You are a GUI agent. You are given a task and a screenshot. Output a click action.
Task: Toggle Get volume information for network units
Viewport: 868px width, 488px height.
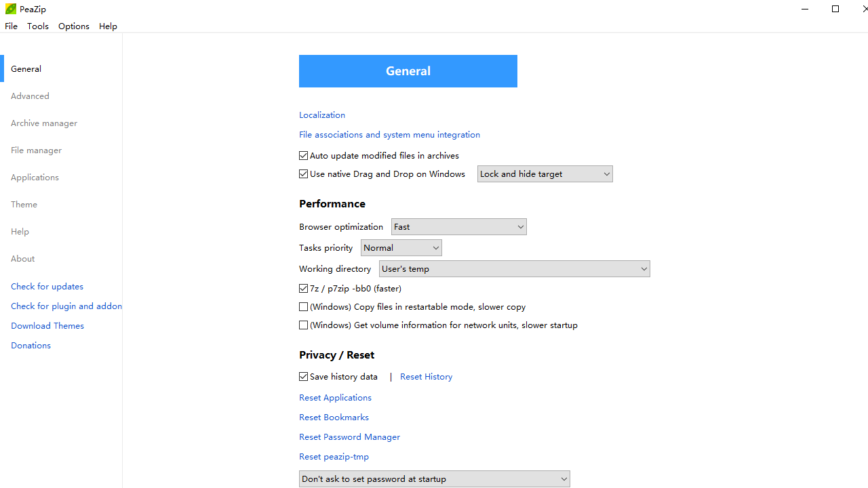click(304, 325)
